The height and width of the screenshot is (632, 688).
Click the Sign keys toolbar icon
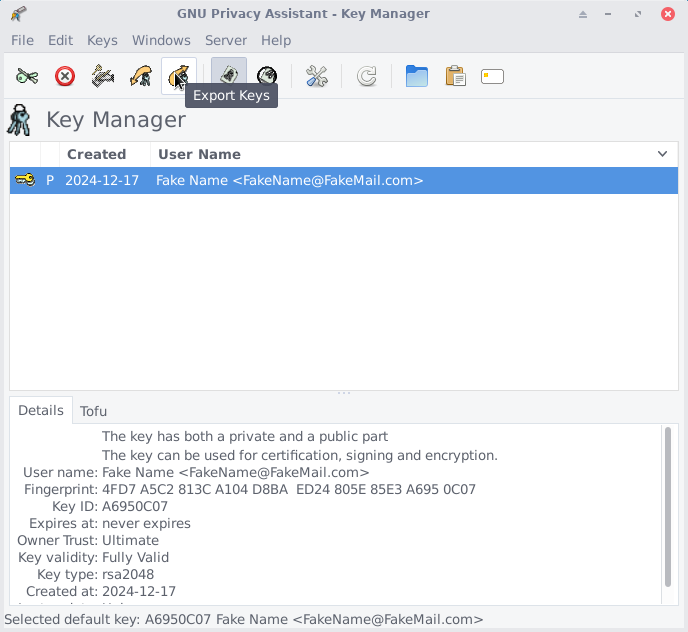103,76
